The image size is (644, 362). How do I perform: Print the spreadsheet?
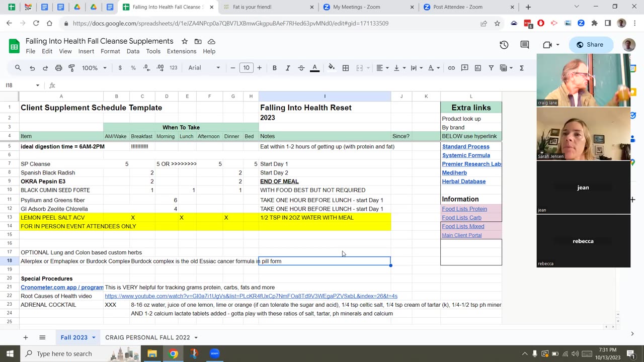coord(58,68)
